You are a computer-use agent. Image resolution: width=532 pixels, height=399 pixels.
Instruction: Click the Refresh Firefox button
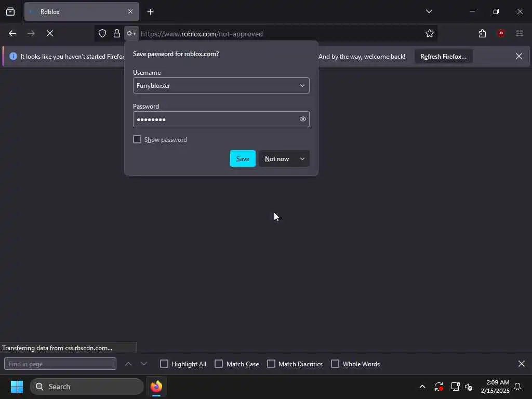[444, 57]
